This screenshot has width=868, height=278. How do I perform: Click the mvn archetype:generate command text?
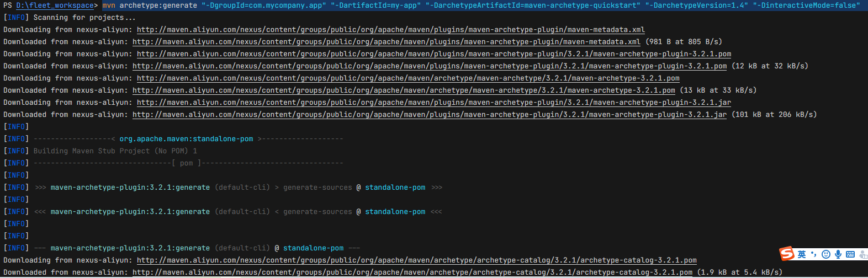point(150,6)
